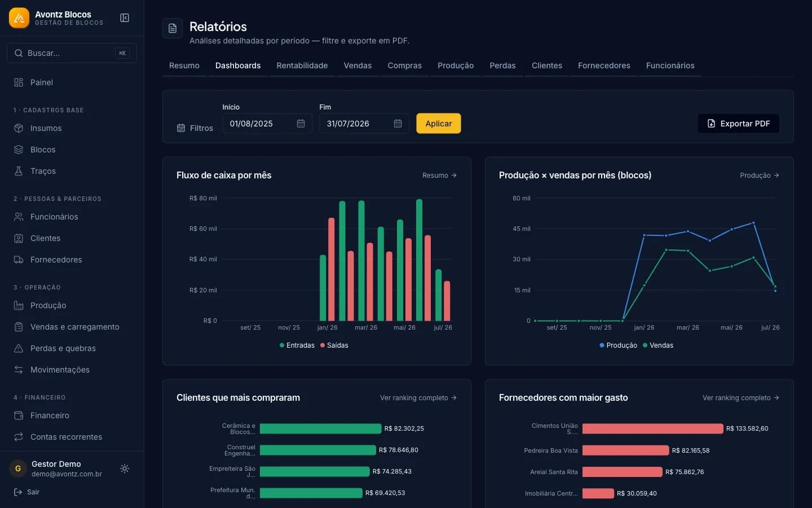Open Perdas e quebras warning icon
812x508 pixels.
coord(19,348)
